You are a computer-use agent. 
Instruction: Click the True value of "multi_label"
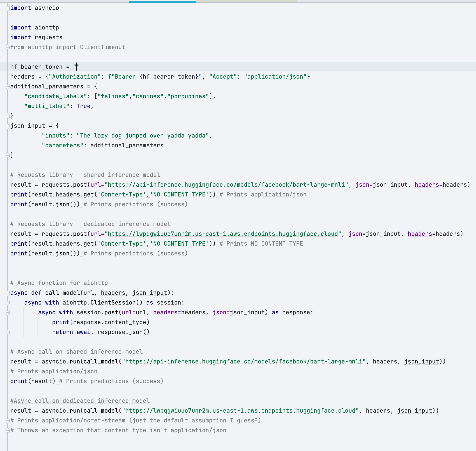click(83, 106)
